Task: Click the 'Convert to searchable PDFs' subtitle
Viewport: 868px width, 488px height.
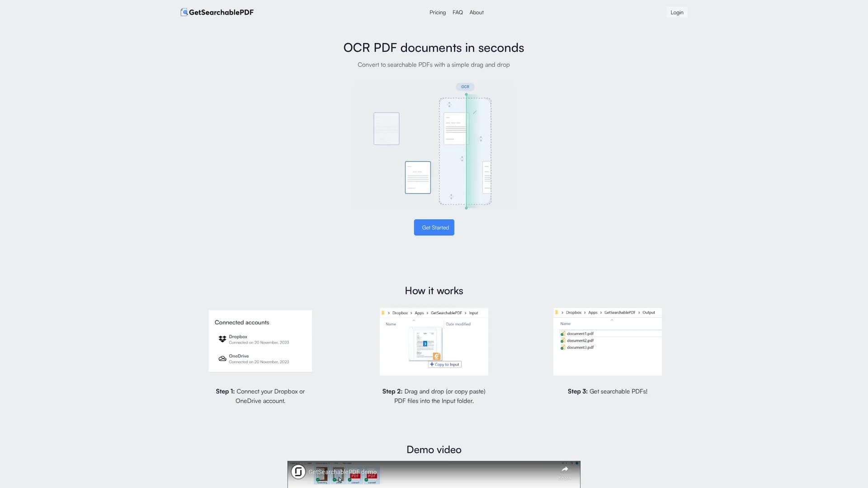Action: [x=434, y=65]
